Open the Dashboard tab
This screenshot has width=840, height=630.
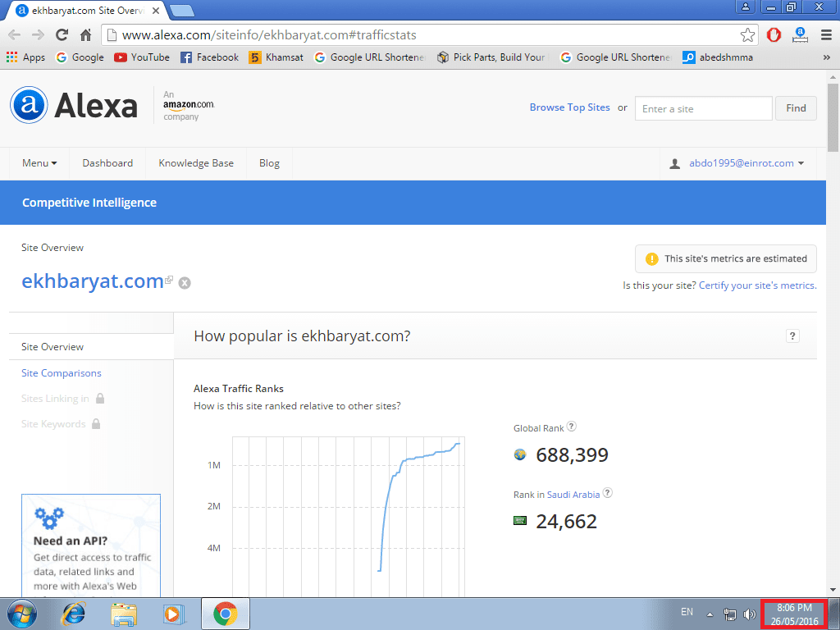point(107,163)
